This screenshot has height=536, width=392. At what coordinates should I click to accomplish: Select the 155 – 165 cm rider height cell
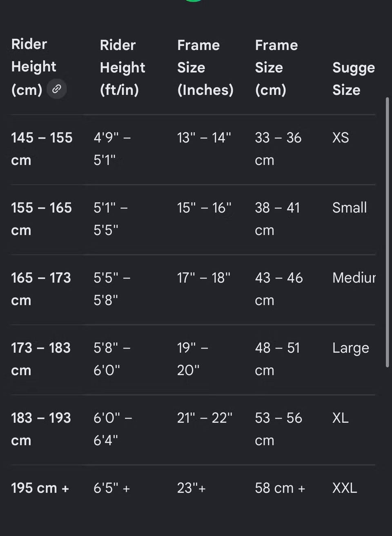(41, 219)
